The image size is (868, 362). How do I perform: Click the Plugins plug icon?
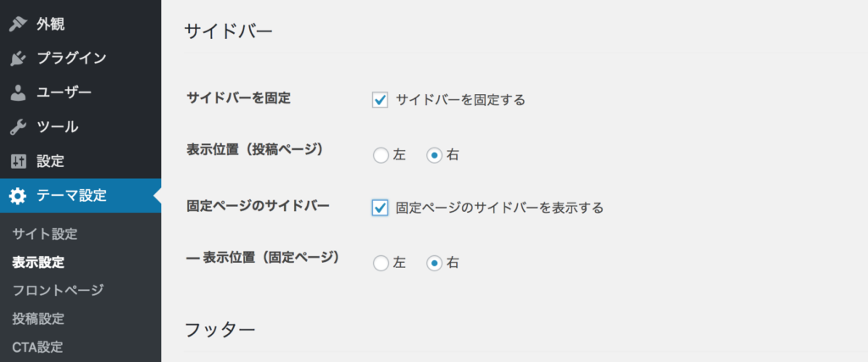tap(18, 58)
